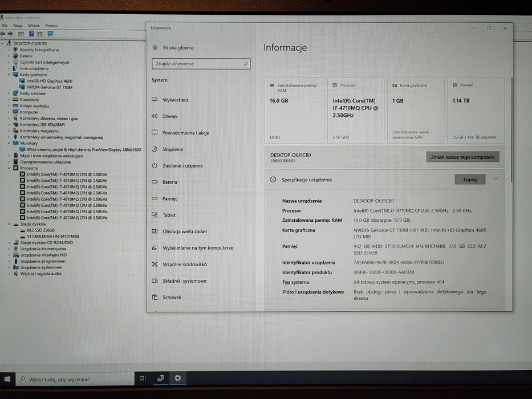The height and width of the screenshot is (399, 532).
Task: Select the M.2 SSD 256GB drive
Action: pyautogui.click(x=40, y=230)
